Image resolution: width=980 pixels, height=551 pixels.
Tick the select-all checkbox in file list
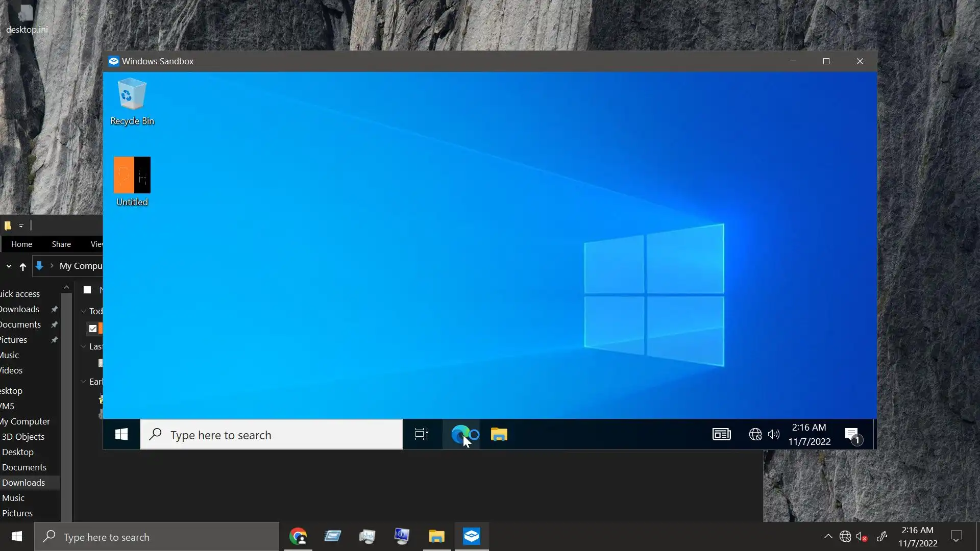point(87,290)
